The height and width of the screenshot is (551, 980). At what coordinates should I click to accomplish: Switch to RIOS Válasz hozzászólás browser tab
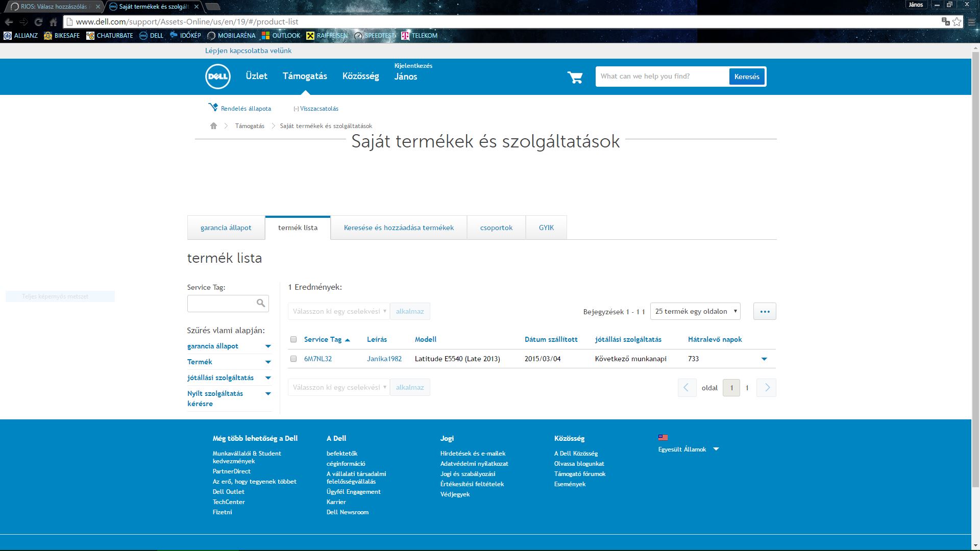pyautogui.click(x=54, y=7)
